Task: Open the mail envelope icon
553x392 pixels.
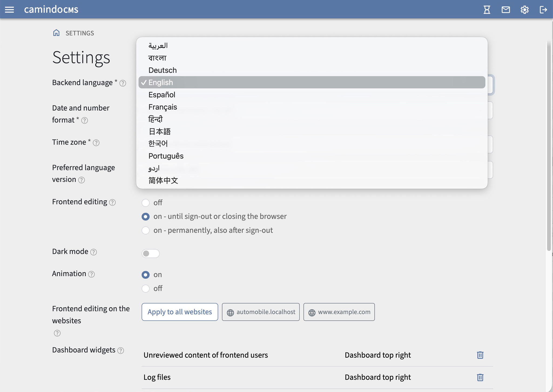Action: click(506, 10)
